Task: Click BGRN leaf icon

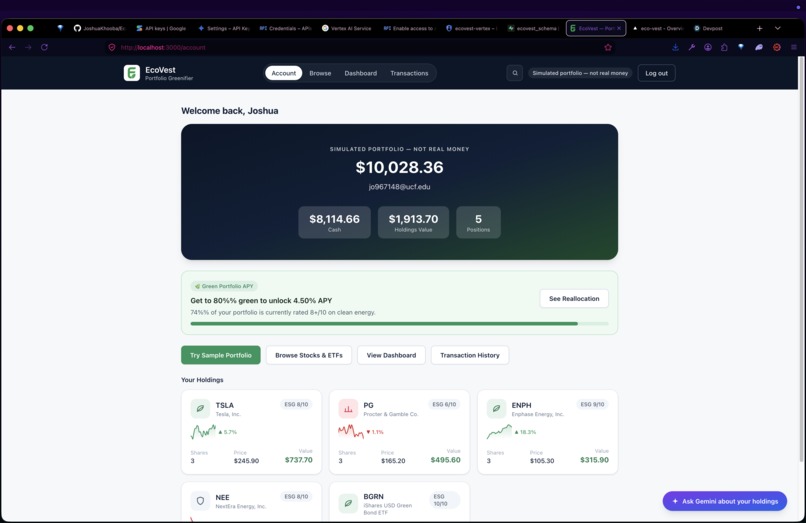Action: click(348, 503)
